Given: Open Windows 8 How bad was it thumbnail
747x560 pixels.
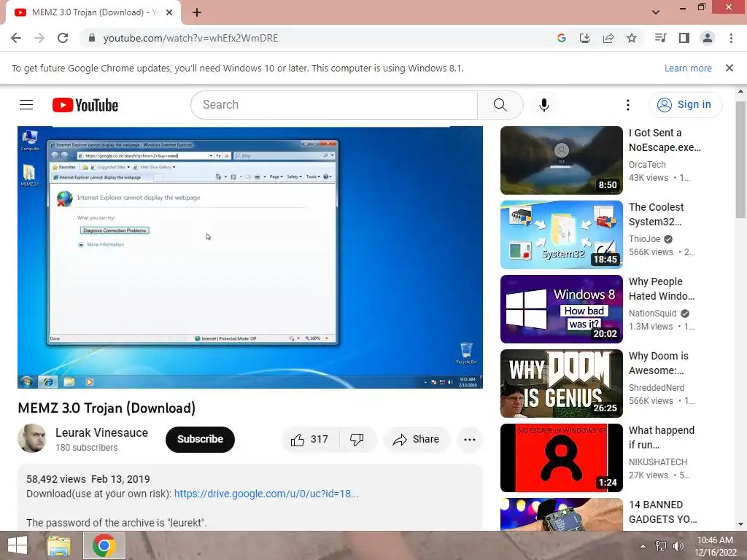Looking at the screenshot, I should [x=561, y=309].
